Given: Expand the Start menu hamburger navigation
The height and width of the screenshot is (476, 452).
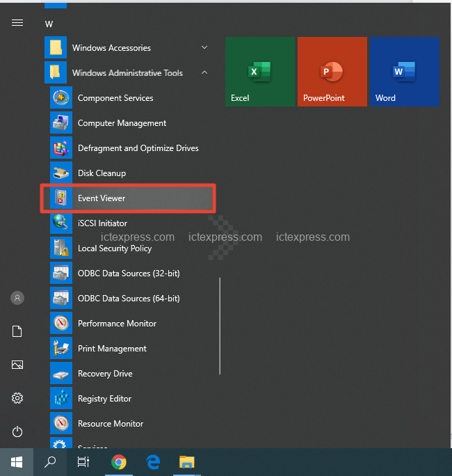Looking at the screenshot, I should pos(17,23).
